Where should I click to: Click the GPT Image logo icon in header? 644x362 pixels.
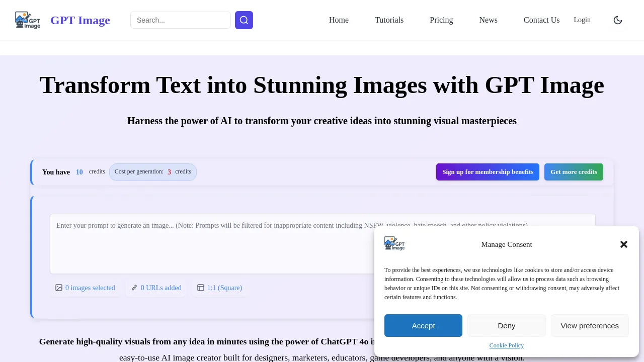pyautogui.click(x=28, y=20)
